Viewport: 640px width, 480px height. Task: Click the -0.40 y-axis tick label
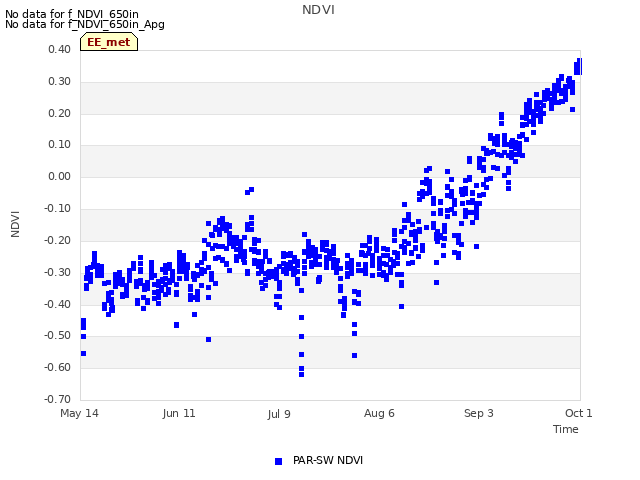tap(57, 304)
